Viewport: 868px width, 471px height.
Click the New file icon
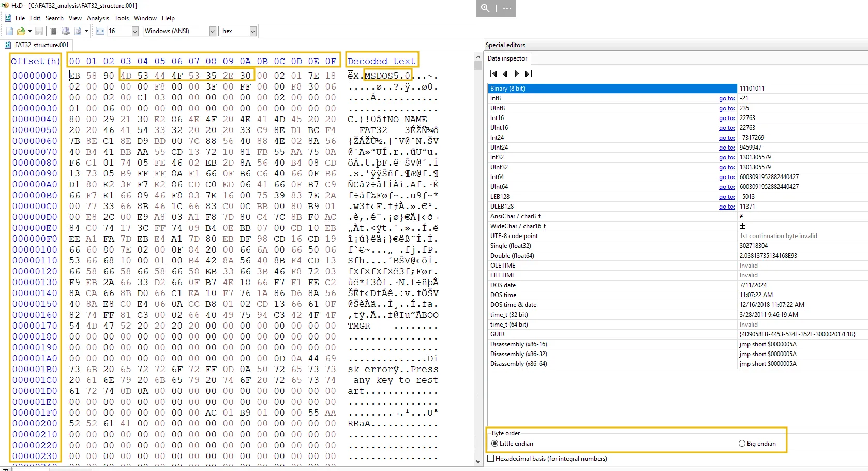9,31
